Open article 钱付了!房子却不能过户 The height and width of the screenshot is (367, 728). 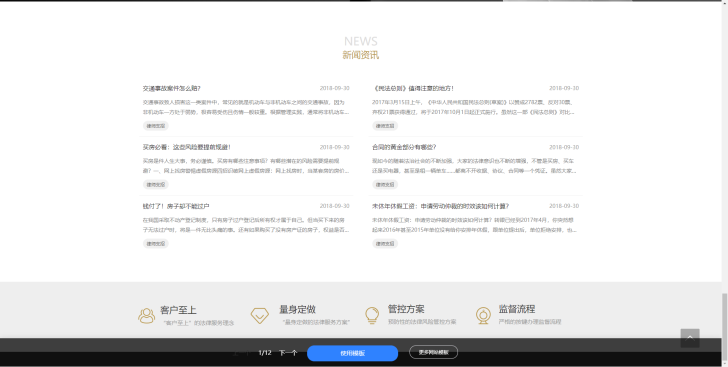click(x=176, y=206)
